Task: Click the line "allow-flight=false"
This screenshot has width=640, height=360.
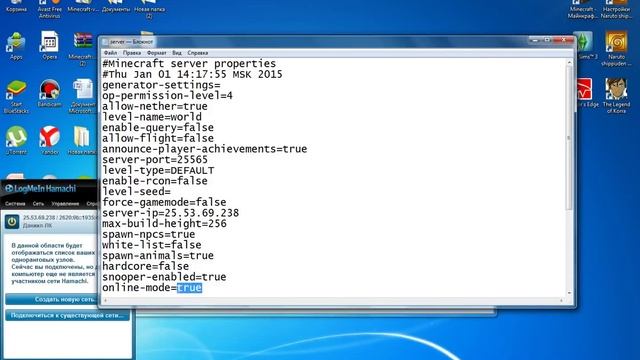Action: pos(158,138)
